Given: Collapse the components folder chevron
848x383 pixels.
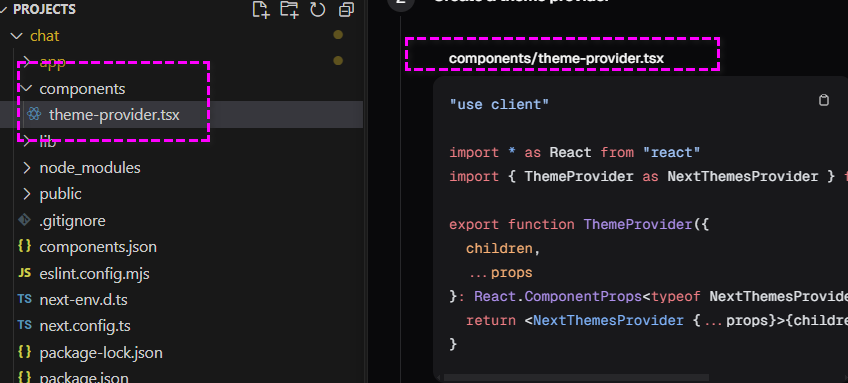Looking at the screenshot, I should pyautogui.click(x=26, y=88).
